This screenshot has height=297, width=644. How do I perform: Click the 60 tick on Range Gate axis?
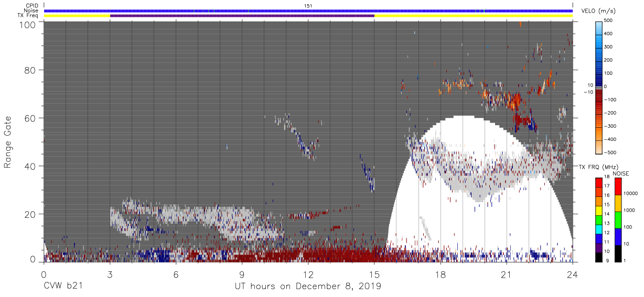pyautogui.click(x=30, y=118)
